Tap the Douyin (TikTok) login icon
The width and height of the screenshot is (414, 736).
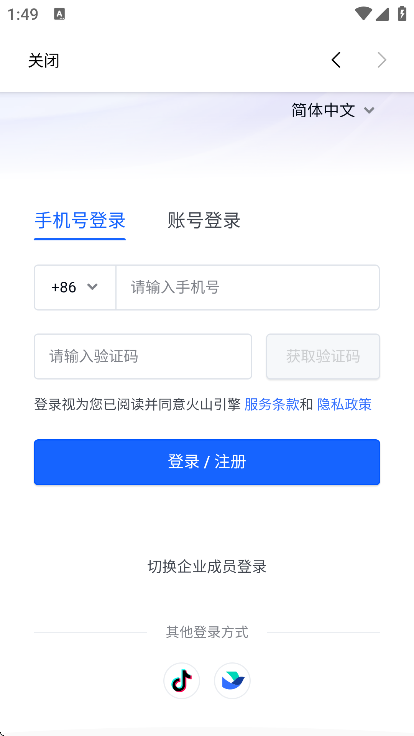coord(182,681)
